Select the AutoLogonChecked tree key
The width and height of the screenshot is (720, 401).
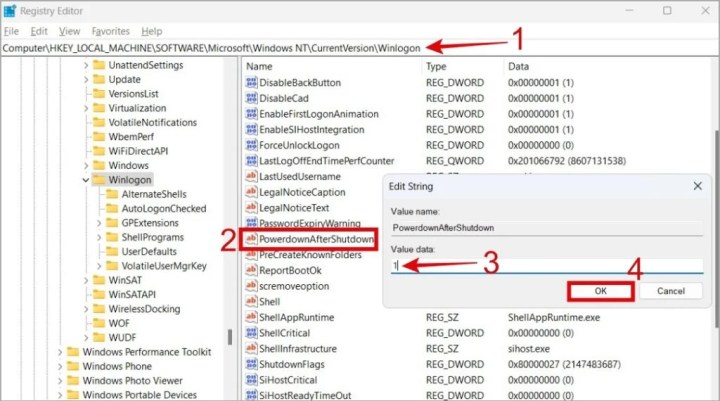(x=163, y=209)
